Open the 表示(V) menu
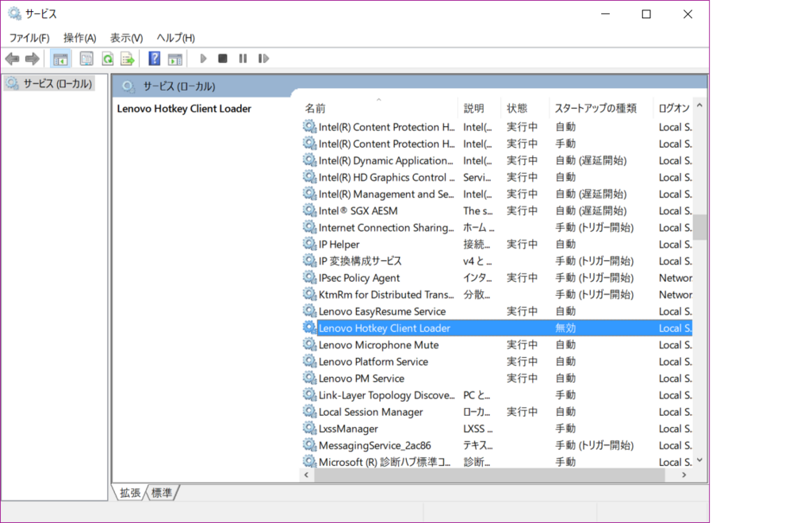 [126, 38]
